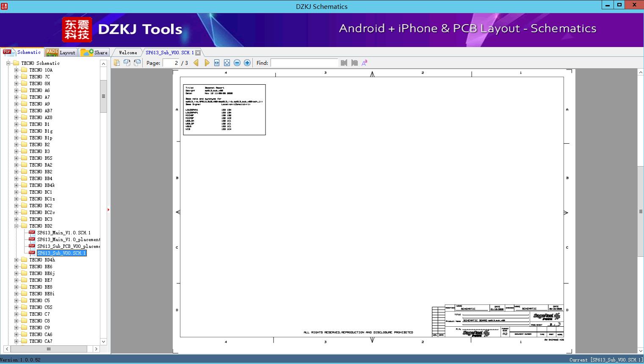Tree panel horizontal scrollbar thumb
This screenshot has width=644, height=364.
pos(48,349)
